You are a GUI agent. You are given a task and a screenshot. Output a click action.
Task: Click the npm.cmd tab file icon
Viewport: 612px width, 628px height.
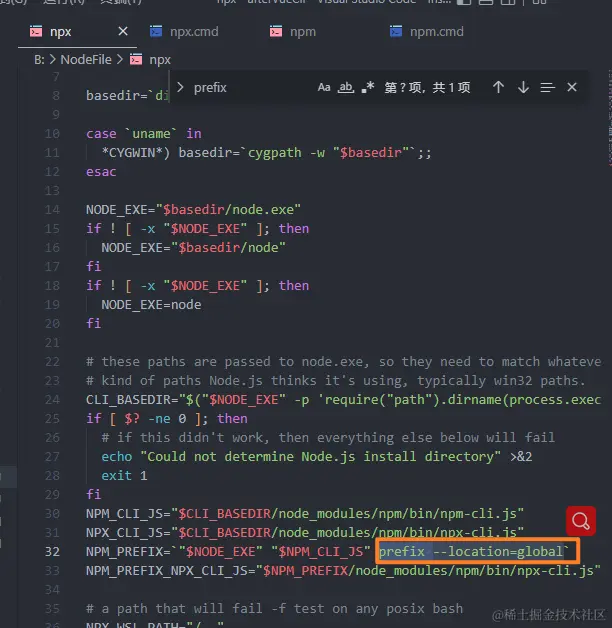(396, 31)
